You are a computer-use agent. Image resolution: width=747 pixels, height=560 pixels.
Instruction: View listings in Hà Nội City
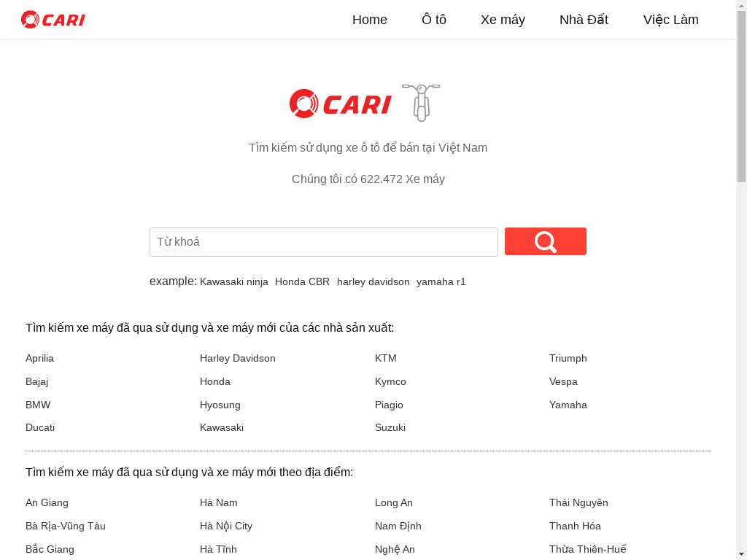[x=226, y=526]
